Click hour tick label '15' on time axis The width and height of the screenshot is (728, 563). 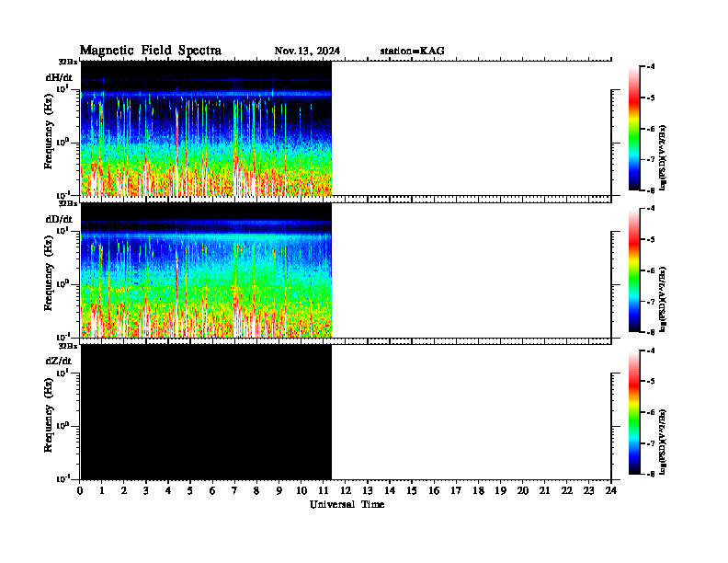pyautogui.click(x=412, y=491)
